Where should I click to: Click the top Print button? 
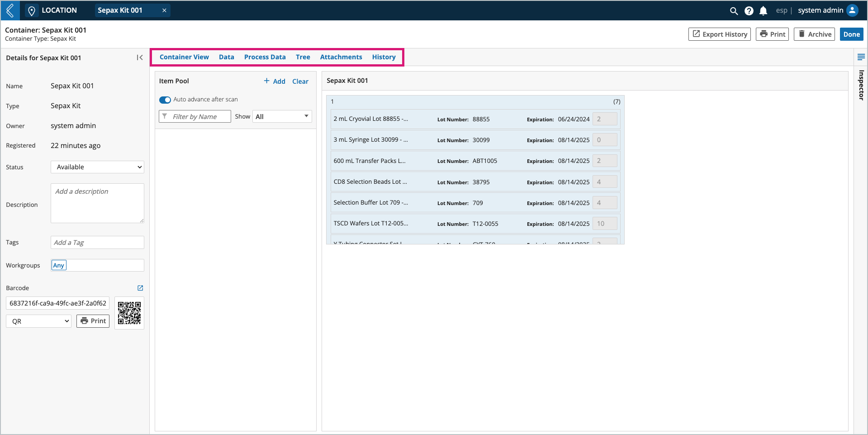click(772, 34)
